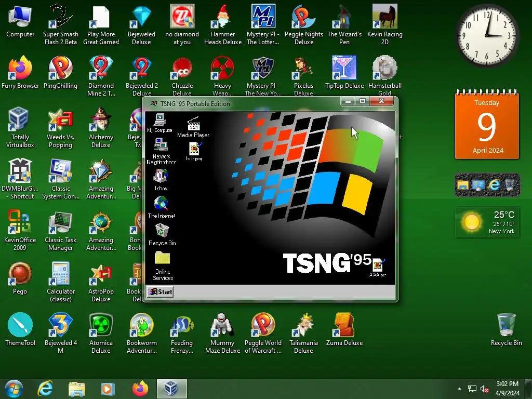Image resolution: width=532 pixels, height=399 pixels.
Task: Launch Peggle Nights Deluxe
Action: [303, 24]
